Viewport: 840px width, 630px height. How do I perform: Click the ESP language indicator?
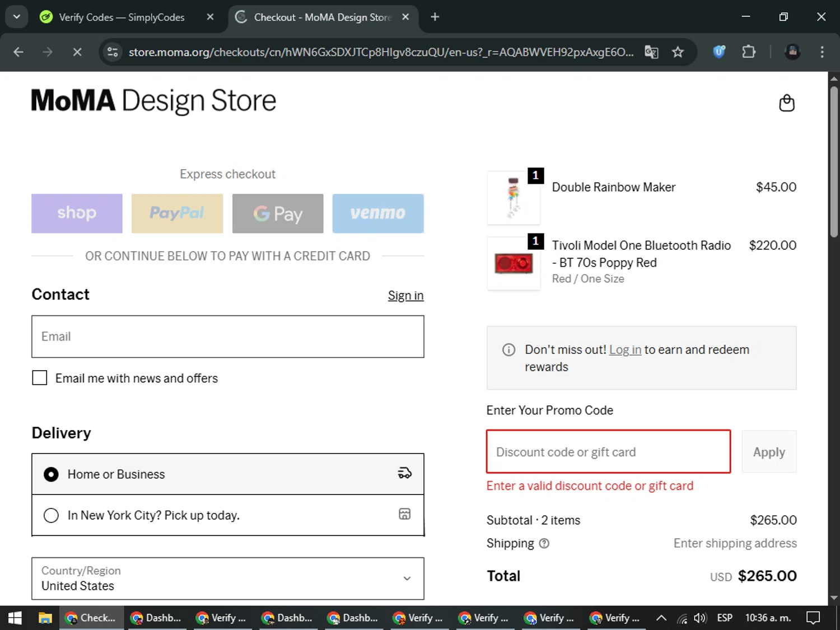725,618
